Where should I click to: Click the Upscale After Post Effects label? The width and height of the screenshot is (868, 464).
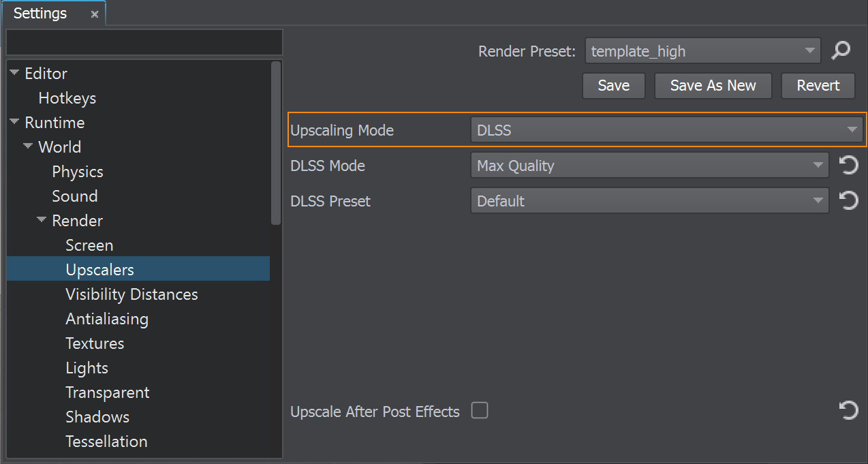375,412
